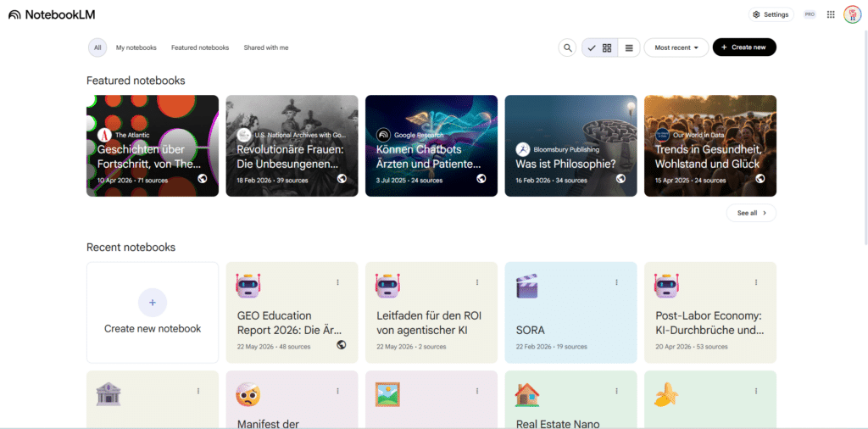Open the Most recent sort dropdown
Screen dimensions: 868x429
coord(676,47)
